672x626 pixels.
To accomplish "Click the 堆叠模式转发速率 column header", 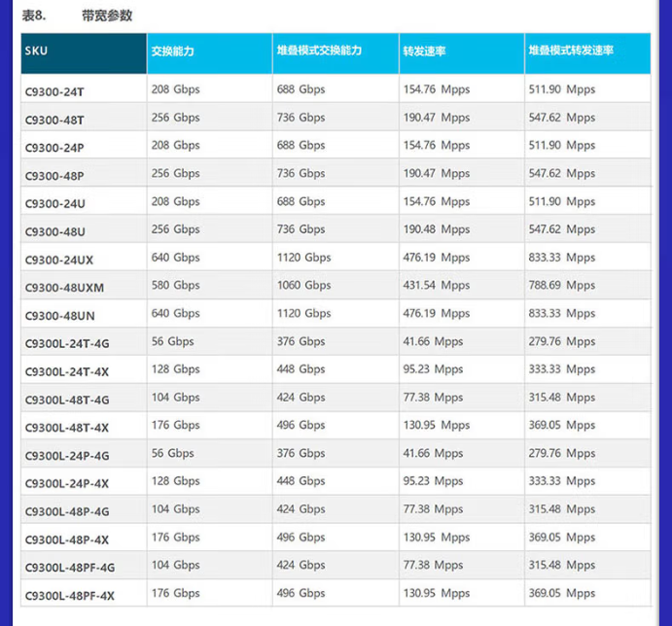I will [573, 51].
